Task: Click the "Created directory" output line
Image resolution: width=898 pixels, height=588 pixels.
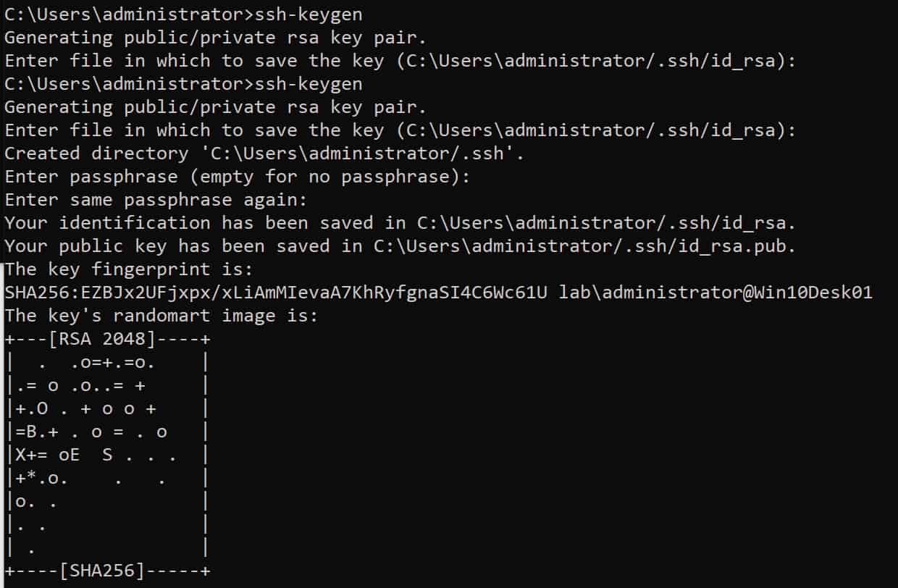Action: (x=264, y=154)
